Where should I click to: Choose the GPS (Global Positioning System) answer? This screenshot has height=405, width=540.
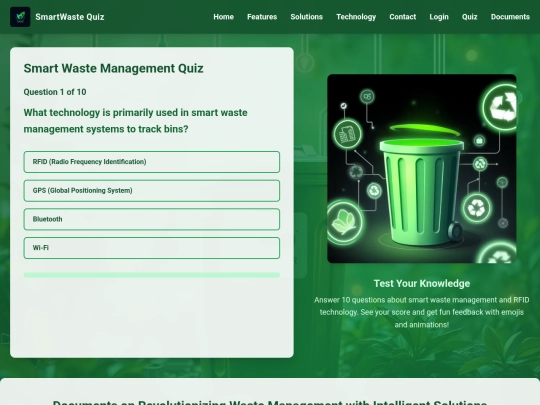coord(152,191)
